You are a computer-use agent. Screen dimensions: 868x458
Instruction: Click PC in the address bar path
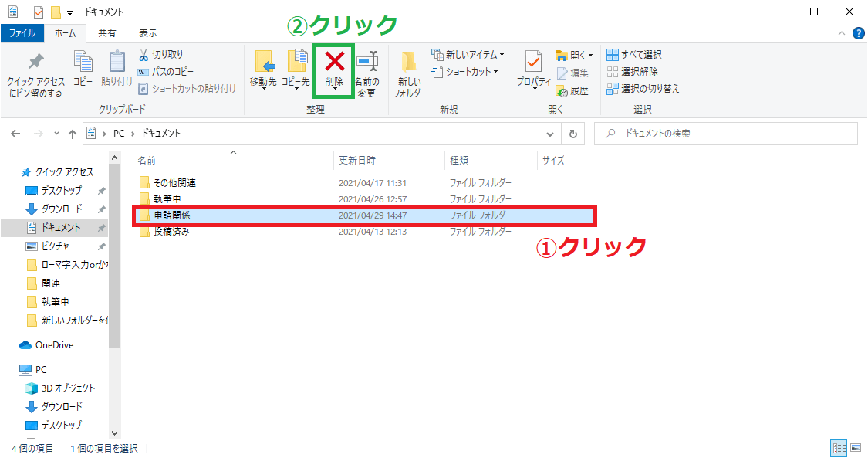(x=119, y=134)
